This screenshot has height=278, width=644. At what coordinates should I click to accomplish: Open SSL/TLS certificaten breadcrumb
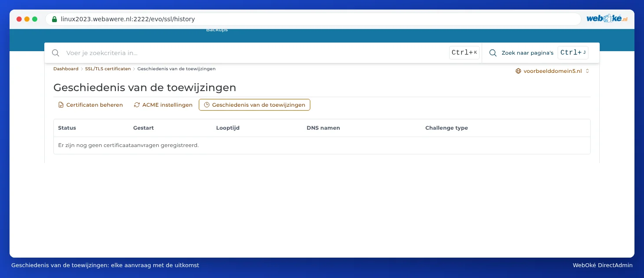[108, 69]
